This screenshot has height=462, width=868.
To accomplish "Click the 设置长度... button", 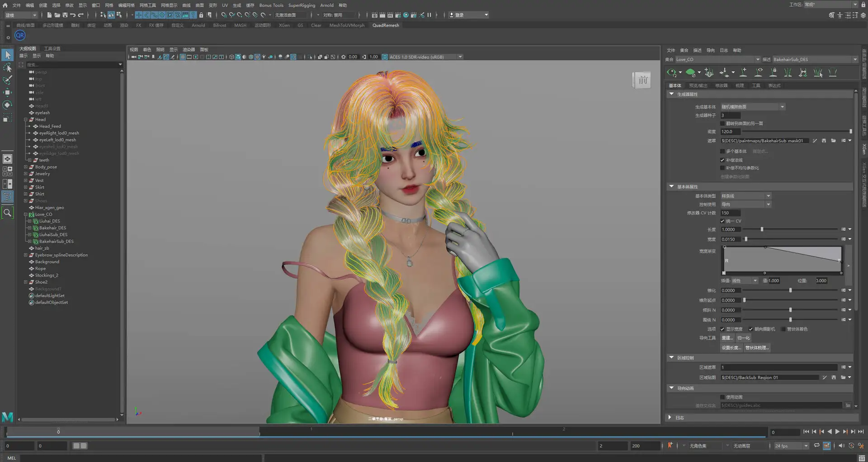I will coord(731,348).
